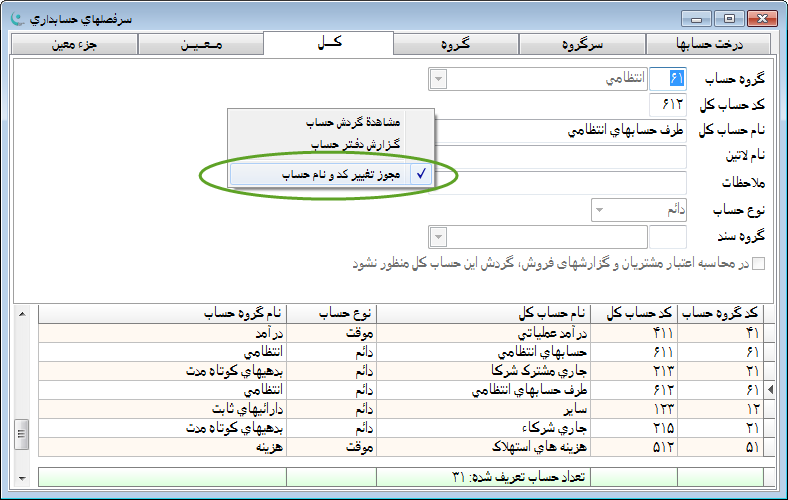Expand the گروه حساب dropdown arrow

438,79
